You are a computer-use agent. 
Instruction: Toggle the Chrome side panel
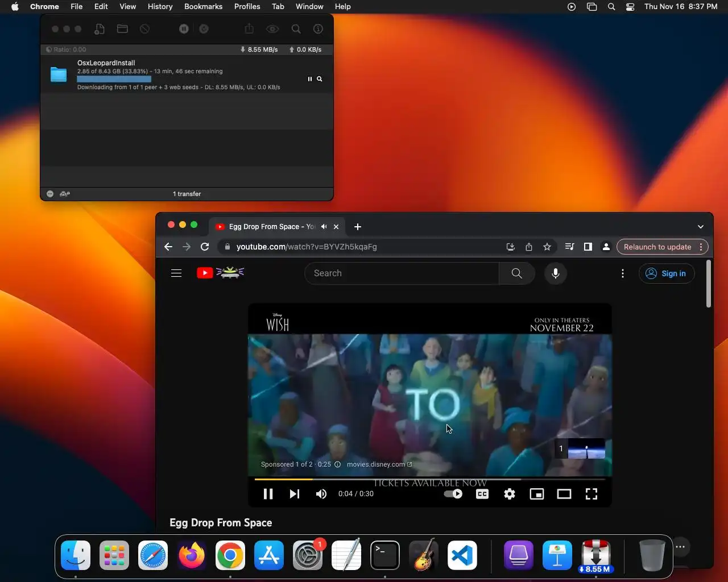click(588, 247)
